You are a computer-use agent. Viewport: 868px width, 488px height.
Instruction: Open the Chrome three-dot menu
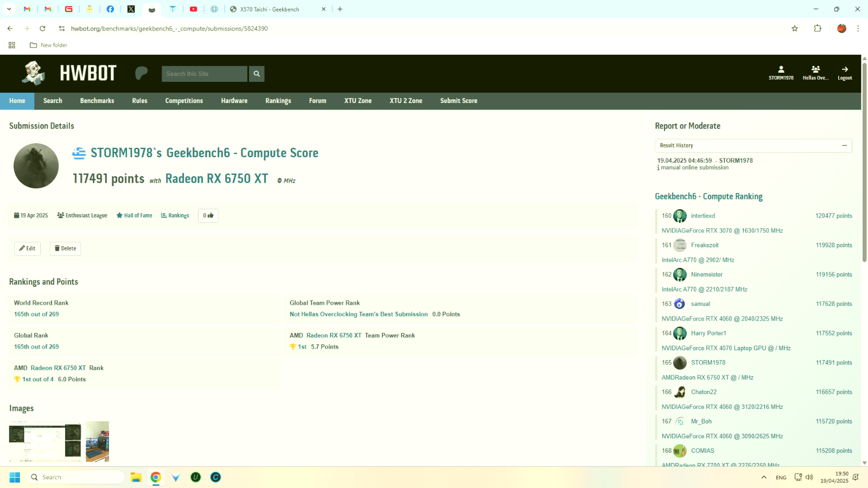[858, 29]
